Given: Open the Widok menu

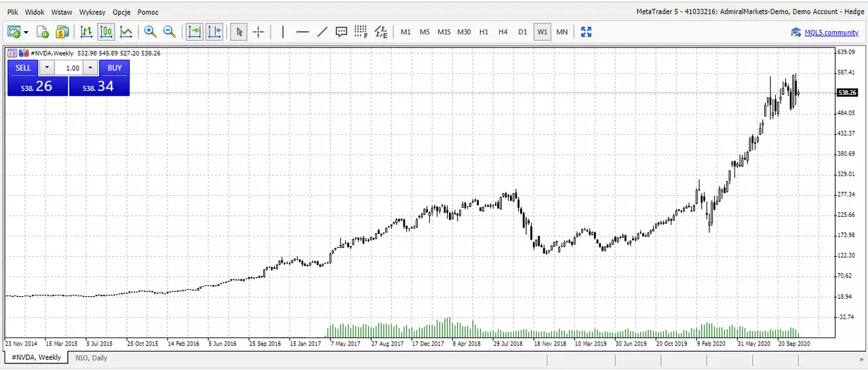Looking at the screenshot, I should [x=35, y=12].
